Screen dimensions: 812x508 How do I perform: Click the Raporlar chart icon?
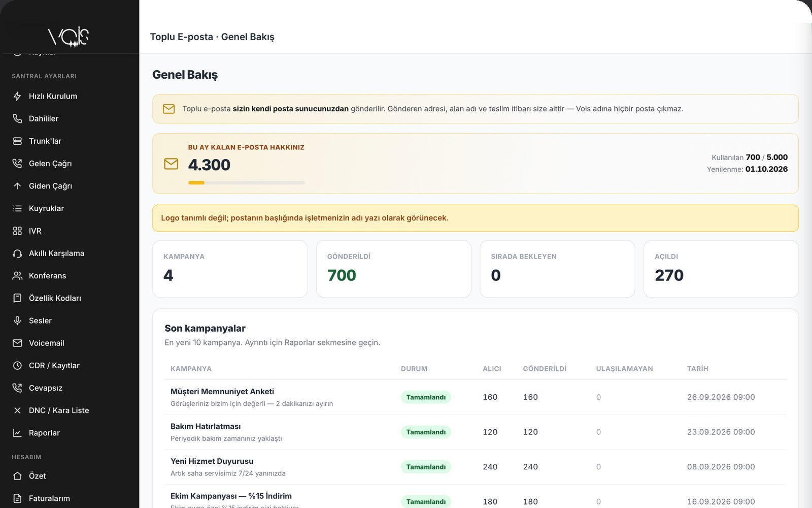(17, 433)
